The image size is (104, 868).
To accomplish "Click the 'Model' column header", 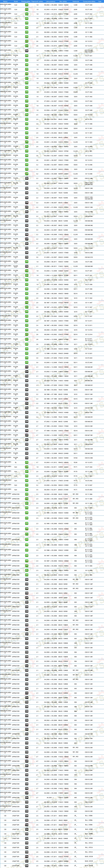I will (x=16, y=1).
